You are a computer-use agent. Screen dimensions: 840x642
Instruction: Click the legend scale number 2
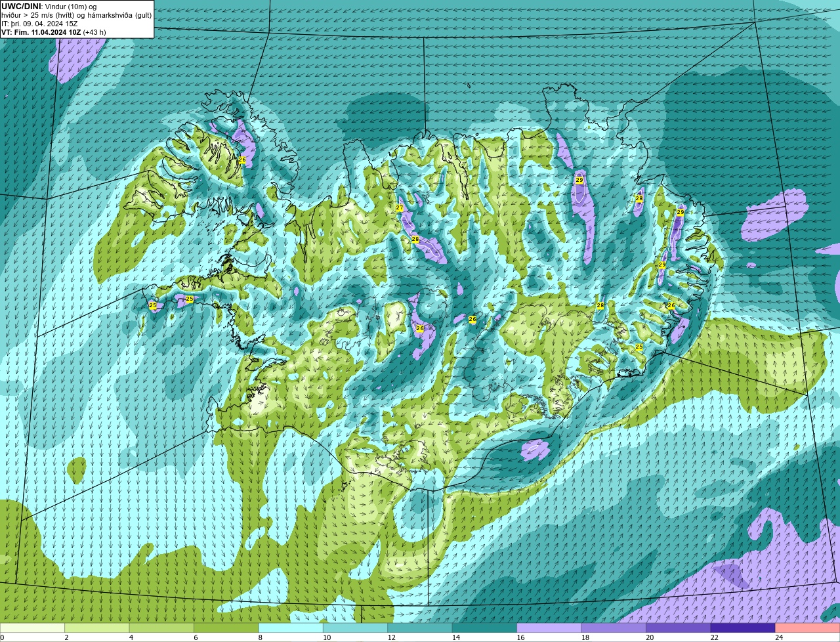pos(66,637)
